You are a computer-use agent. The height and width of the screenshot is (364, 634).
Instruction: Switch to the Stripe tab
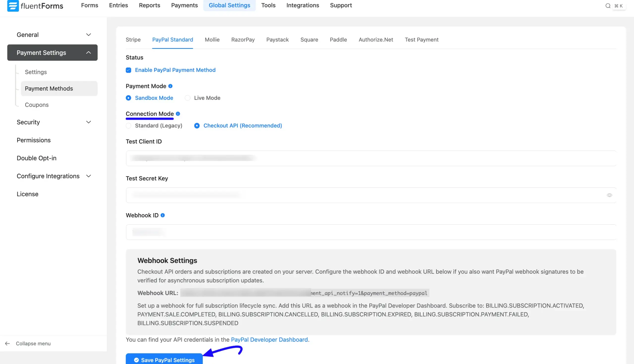click(133, 40)
